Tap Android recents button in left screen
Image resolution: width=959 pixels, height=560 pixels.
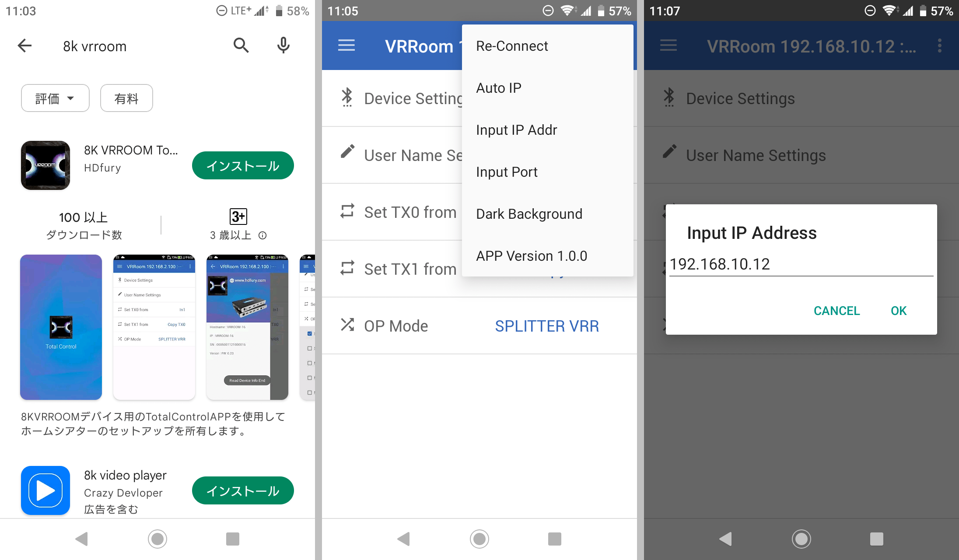tap(233, 539)
